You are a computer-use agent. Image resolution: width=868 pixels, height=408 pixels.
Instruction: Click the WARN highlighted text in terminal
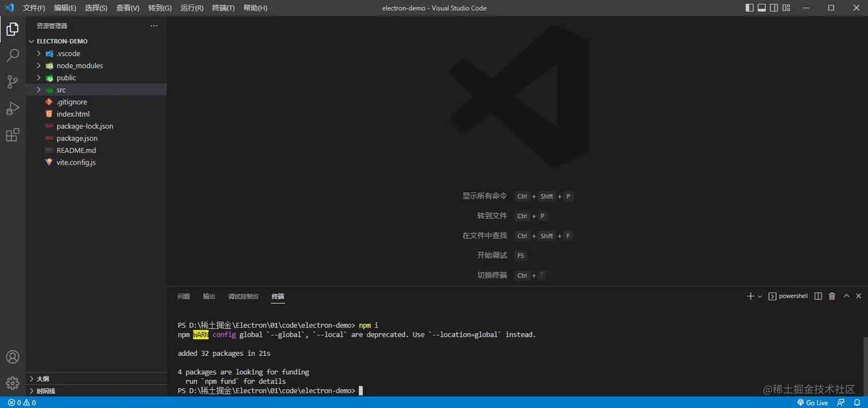click(201, 335)
